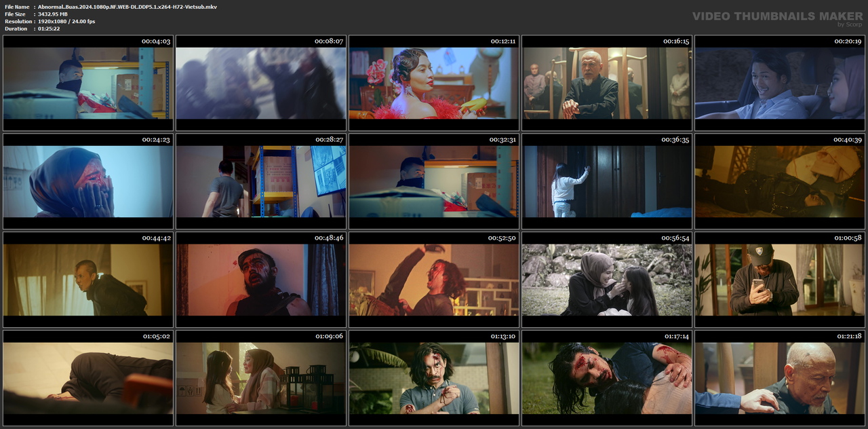Click the 01:09:06 timestamp label
The width and height of the screenshot is (868, 429).
click(x=329, y=336)
